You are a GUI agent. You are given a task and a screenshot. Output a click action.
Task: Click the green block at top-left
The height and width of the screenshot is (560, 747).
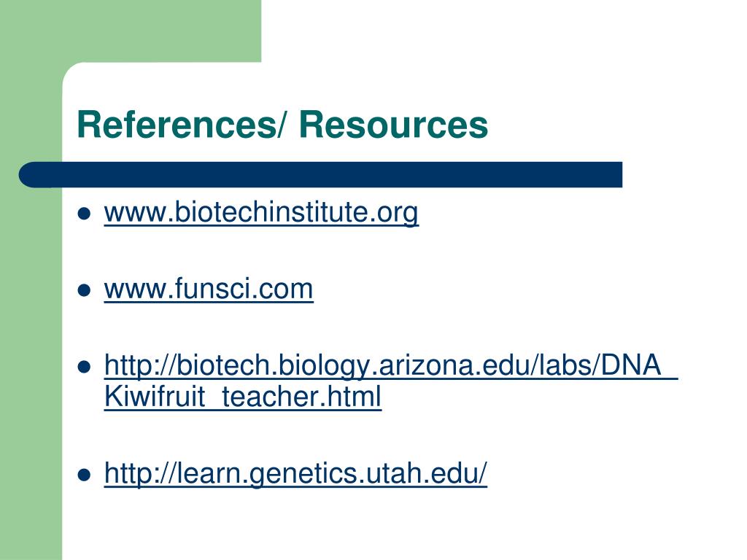pos(131,31)
